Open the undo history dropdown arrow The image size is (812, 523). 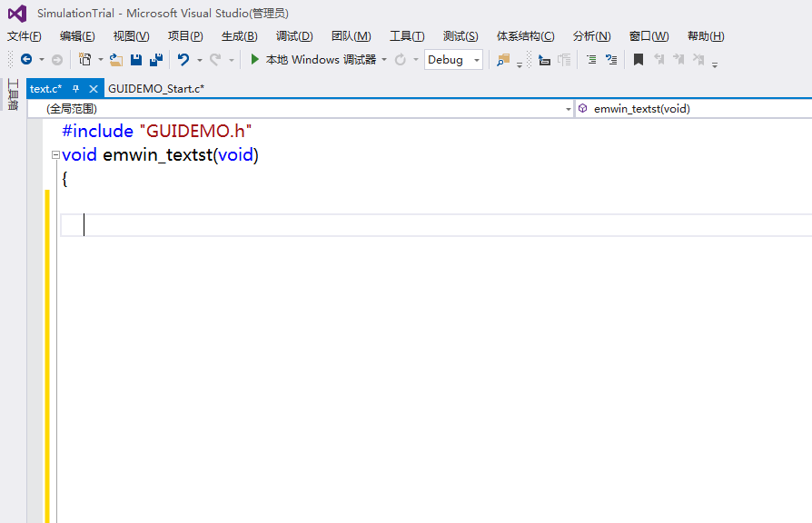200,60
